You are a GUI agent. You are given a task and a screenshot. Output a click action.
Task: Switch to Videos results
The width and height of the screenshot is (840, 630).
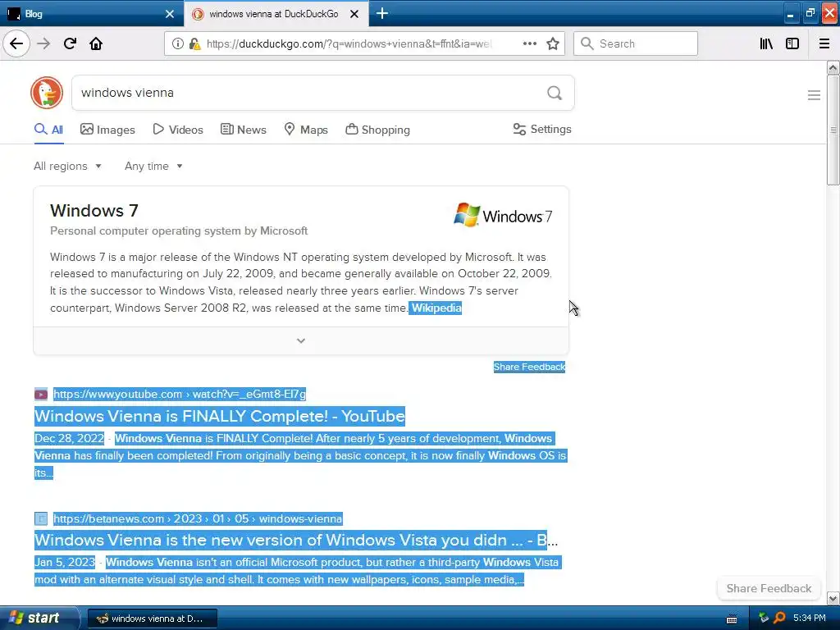178,130
